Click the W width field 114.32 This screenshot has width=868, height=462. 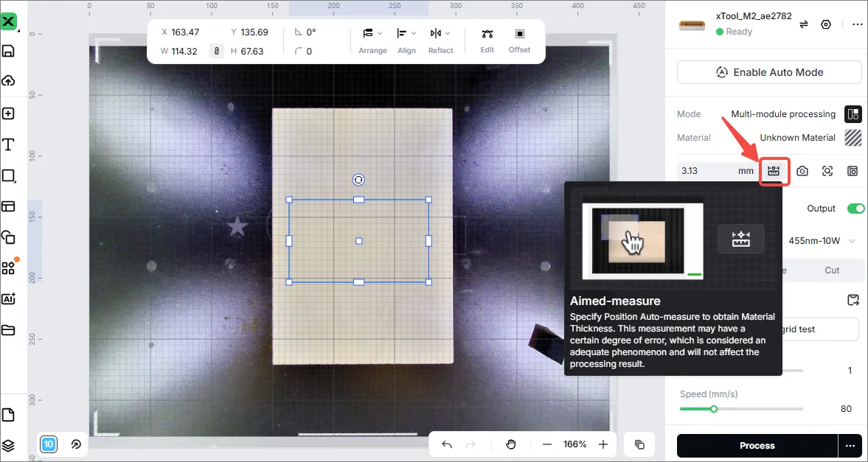(x=184, y=52)
